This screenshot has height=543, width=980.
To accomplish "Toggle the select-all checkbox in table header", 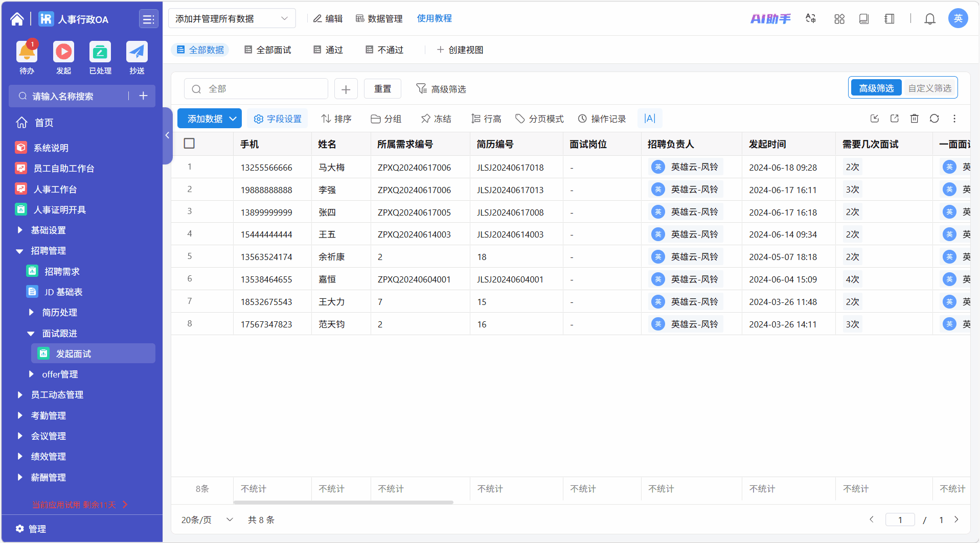I will [x=189, y=144].
